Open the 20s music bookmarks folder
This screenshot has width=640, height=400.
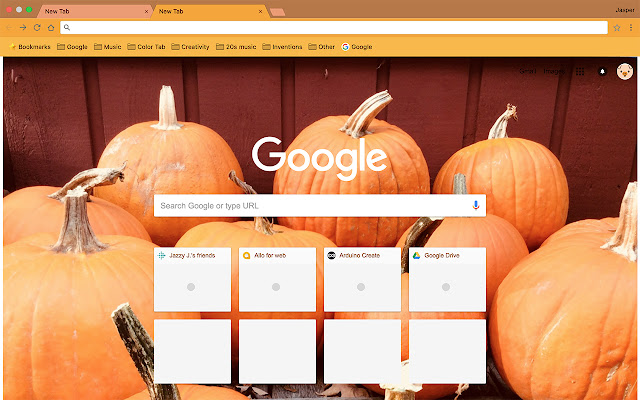click(x=236, y=47)
